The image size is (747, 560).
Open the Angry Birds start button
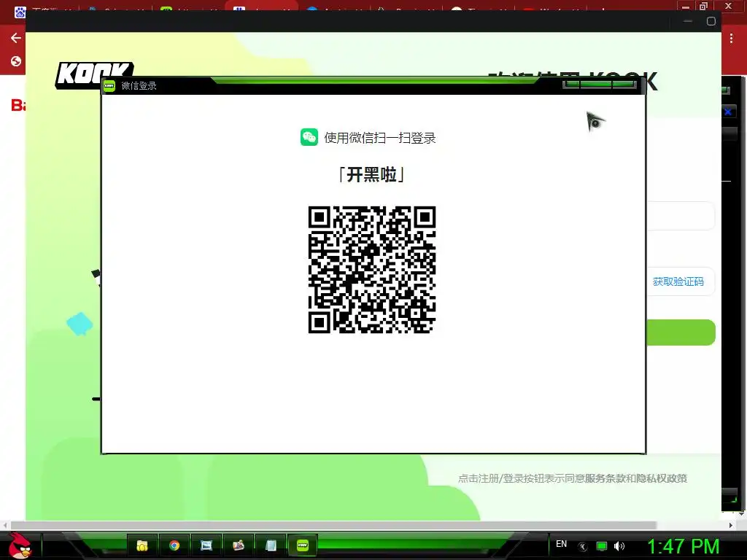tap(20, 545)
